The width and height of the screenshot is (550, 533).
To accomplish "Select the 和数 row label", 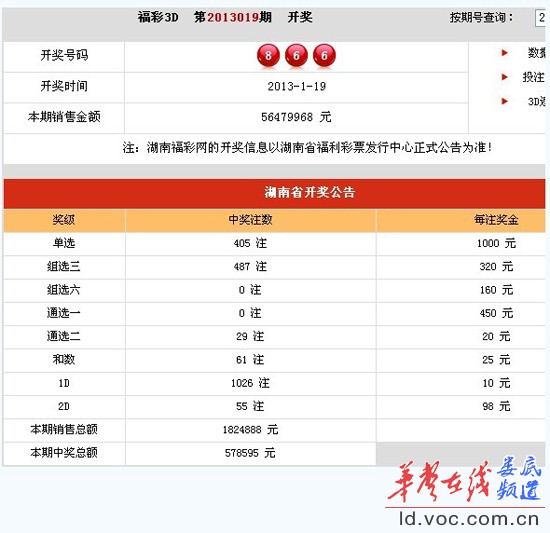I will tap(63, 359).
